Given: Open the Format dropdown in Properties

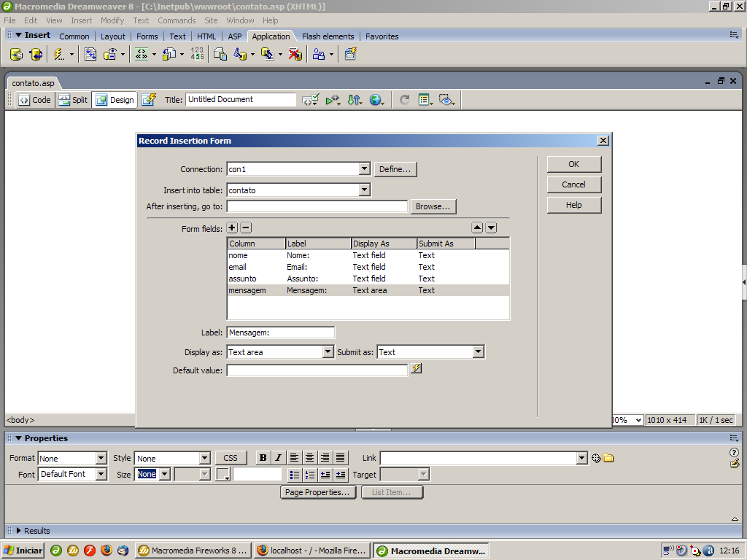Looking at the screenshot, I should click(101, 458).
